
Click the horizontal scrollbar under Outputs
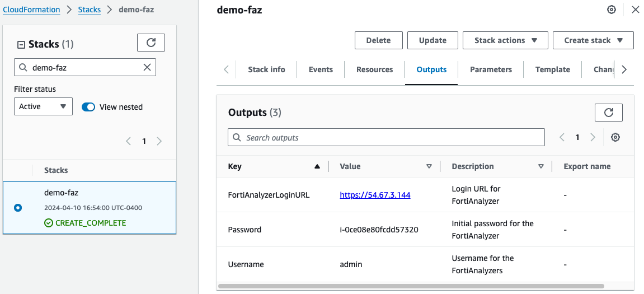point(411,286)
